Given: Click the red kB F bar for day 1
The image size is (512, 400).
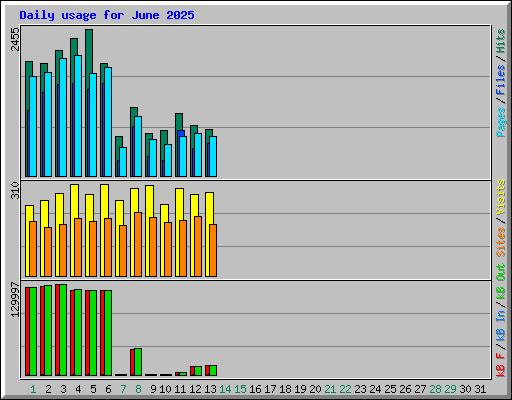Looking at the screenshot, I should [27, 331].
